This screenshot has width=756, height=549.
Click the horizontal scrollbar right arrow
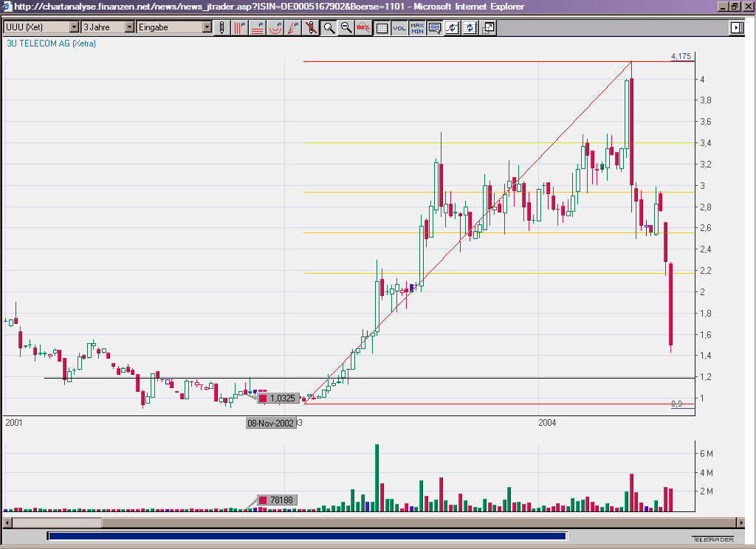click(741, 522)
